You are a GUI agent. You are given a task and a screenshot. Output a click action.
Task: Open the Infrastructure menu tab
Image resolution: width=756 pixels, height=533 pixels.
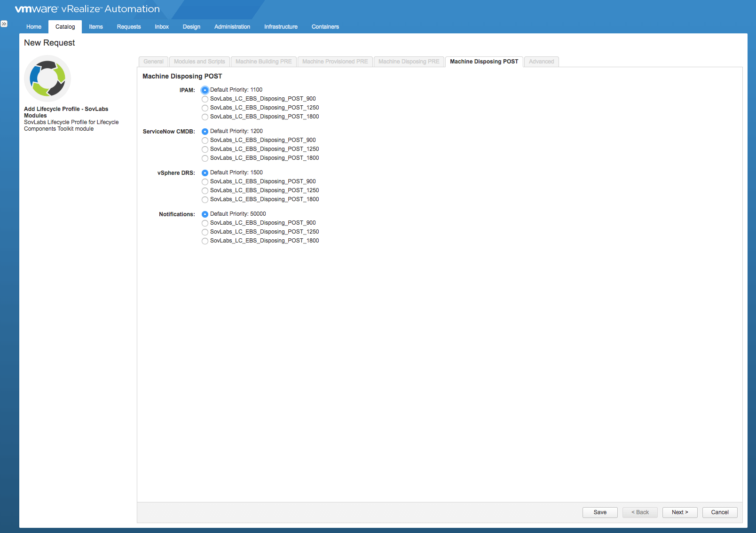pos(281,27)
